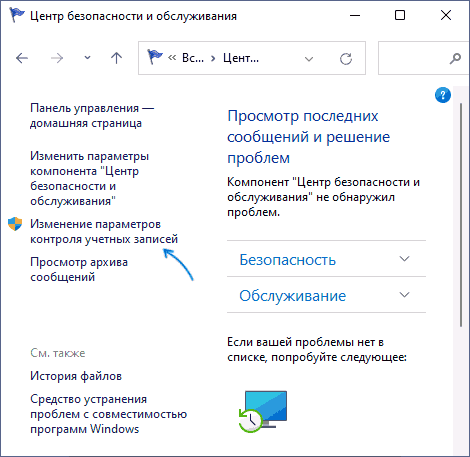Expand the Обслуживание section chevron

404,295
